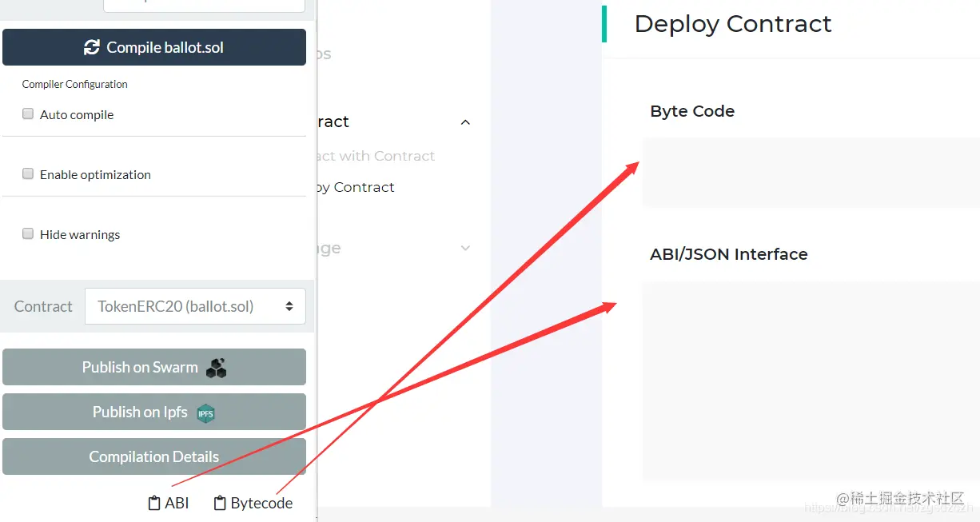Click the ABI label text
The image size is (980, 522).
(177, 504)
